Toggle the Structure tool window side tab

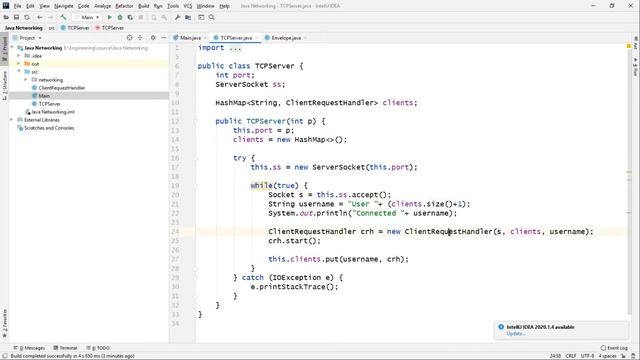[x=4, y=85]
